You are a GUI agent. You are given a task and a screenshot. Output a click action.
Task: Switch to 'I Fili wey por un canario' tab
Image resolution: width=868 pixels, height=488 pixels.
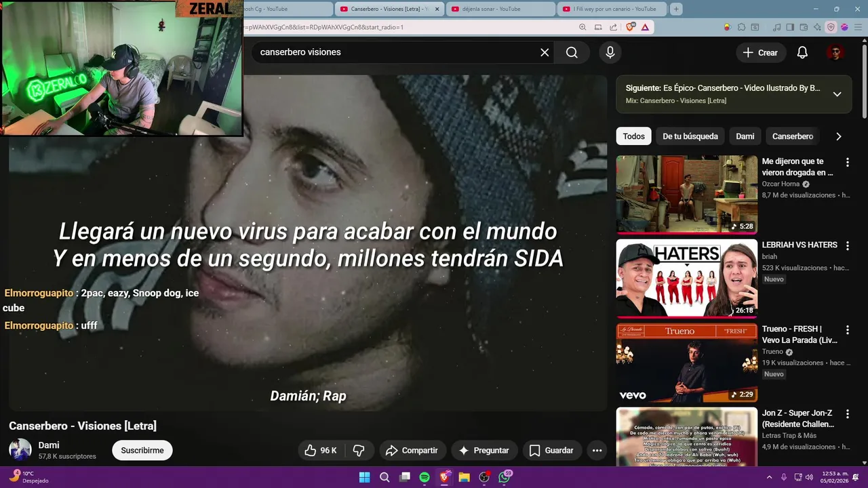tap(612, 9)
